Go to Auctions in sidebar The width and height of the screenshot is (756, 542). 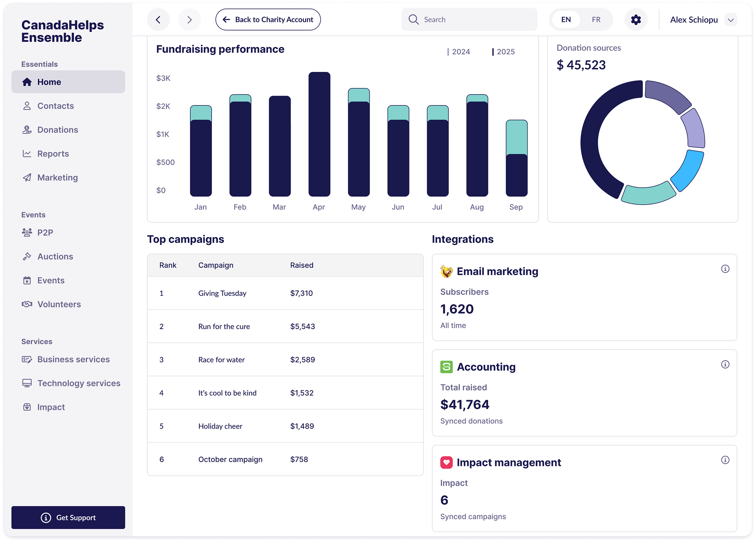click(55, 257)
